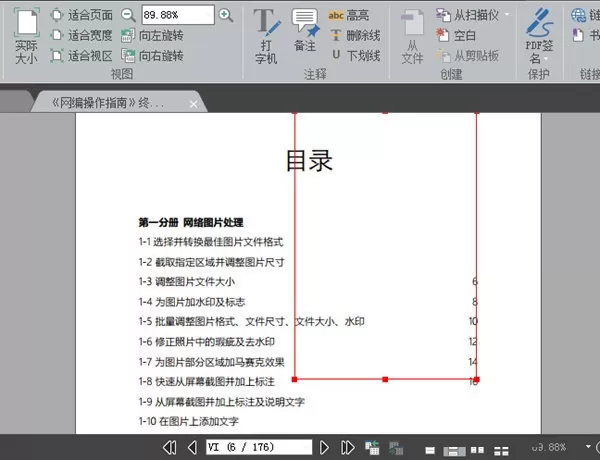Go to previous page button

(x=192, y=447)
